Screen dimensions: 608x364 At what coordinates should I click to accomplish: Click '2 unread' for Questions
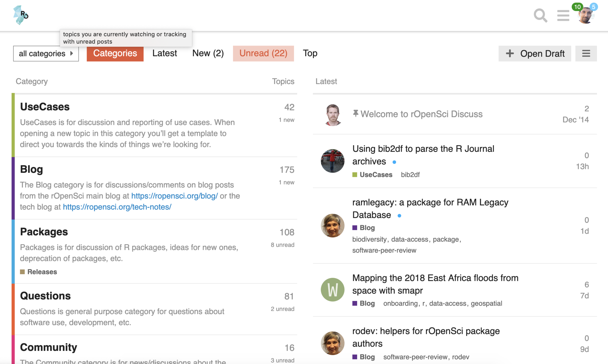282,309
